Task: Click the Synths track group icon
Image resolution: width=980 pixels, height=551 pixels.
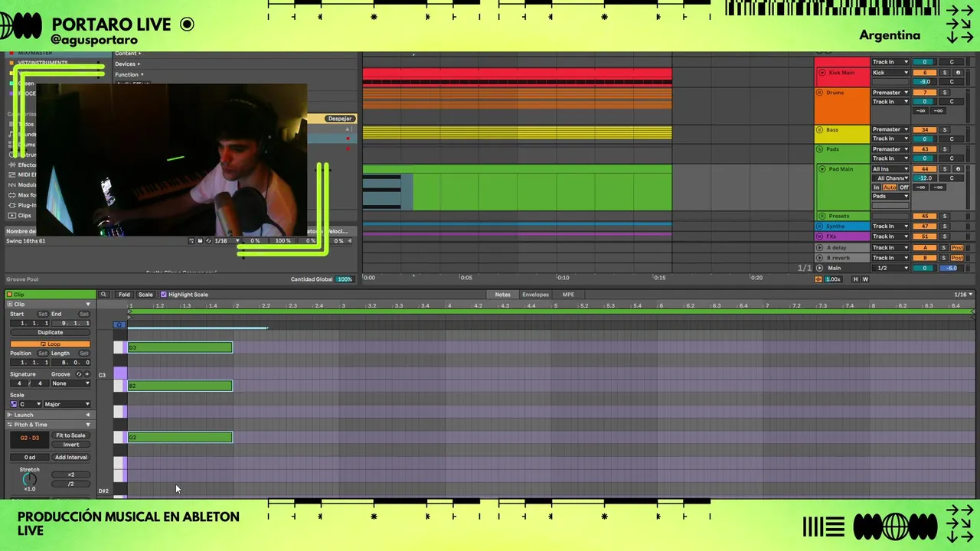Action: pos(819,226)
